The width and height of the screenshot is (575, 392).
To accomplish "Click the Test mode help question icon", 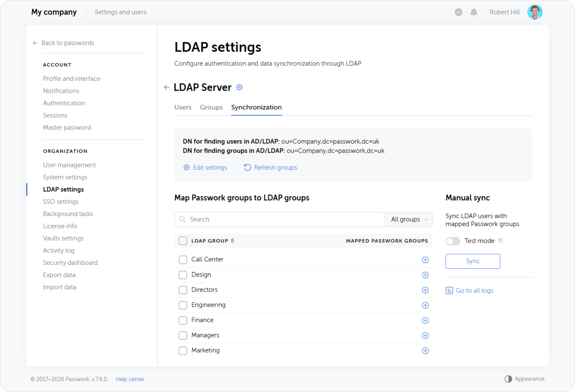I will (500, 241).
